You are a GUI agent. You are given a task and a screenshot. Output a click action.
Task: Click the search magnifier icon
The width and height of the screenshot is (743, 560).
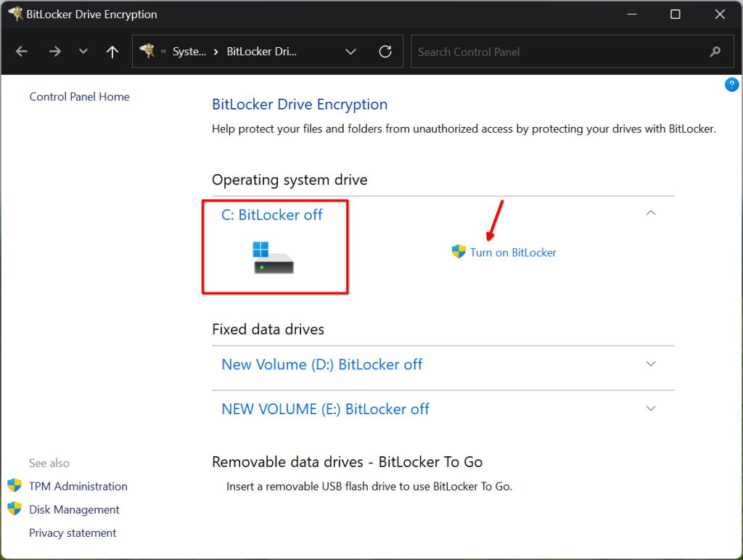click(x=715, y=52)
